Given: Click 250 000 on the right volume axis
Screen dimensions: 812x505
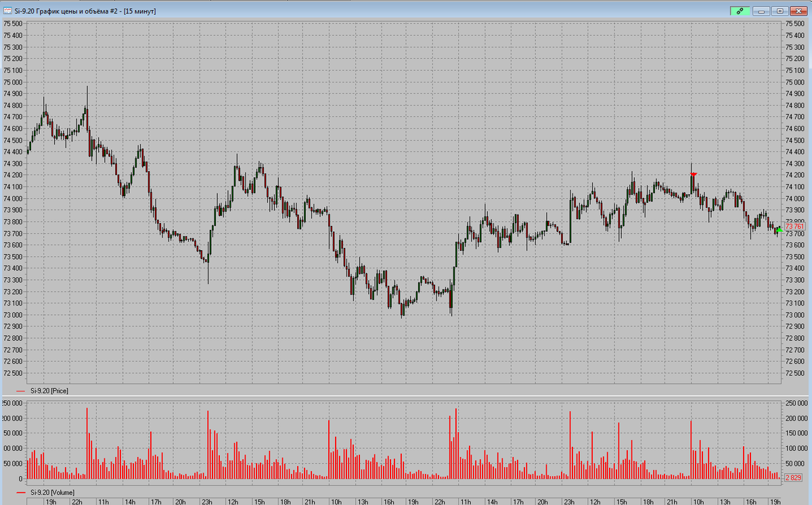Looking at the screenshot, I should pos(796,403).
